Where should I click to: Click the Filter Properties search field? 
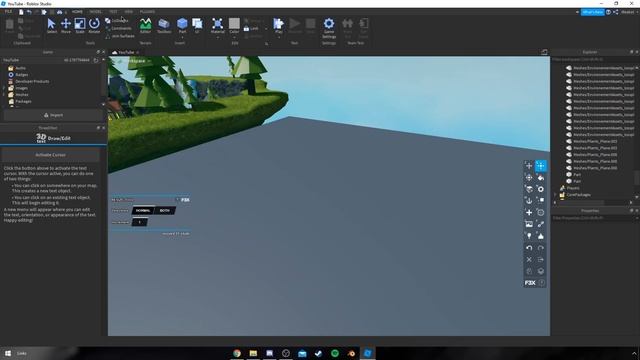point(594,218)
